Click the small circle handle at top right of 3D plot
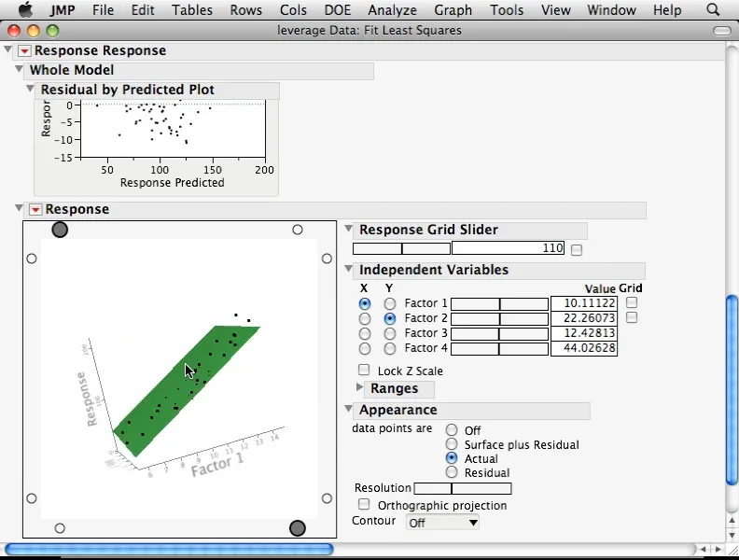 (x=298, y=230)
